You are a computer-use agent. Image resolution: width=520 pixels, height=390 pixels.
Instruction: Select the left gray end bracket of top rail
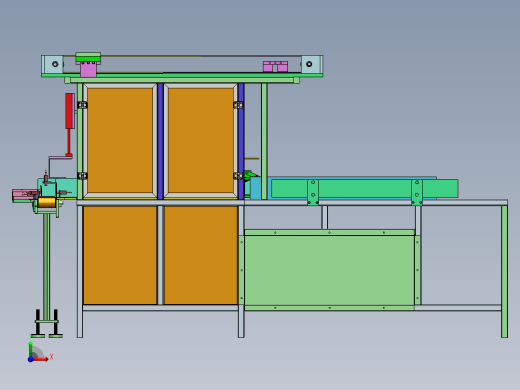pyautogui.click(x=52, y=64)
